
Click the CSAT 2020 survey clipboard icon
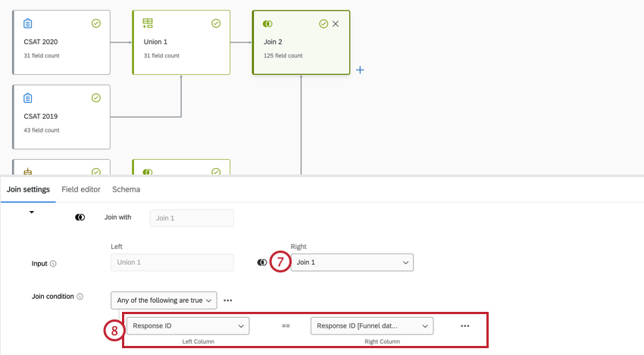click(27, 23)
